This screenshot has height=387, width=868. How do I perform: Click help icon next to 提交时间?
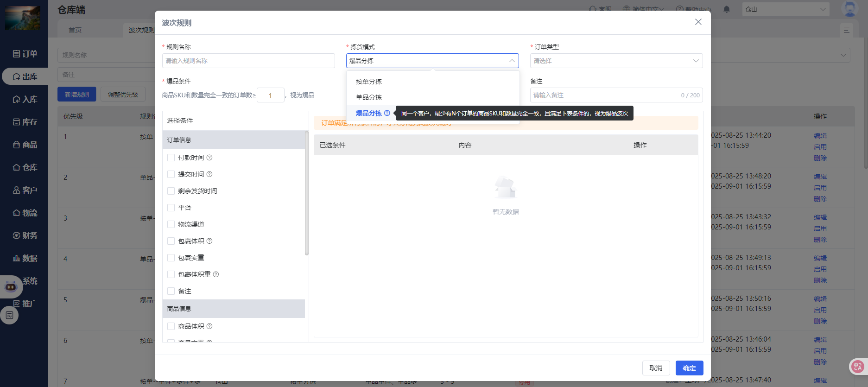pos(209,174)
